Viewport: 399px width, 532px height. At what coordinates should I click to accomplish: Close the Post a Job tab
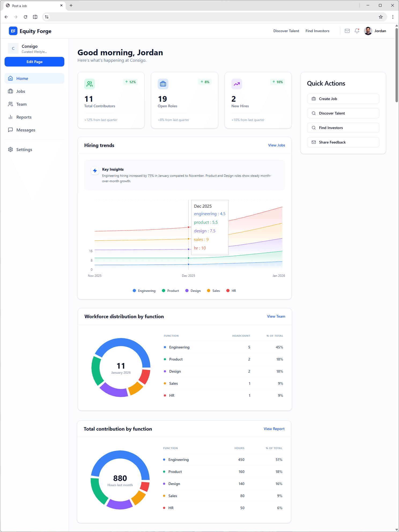pyautogui.click(x=61, y=5)
